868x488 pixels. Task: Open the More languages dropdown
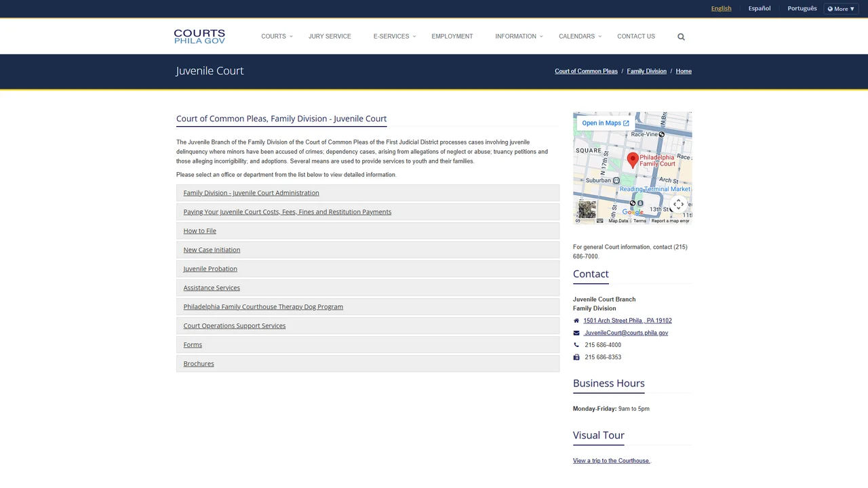(x=841, y=9)
